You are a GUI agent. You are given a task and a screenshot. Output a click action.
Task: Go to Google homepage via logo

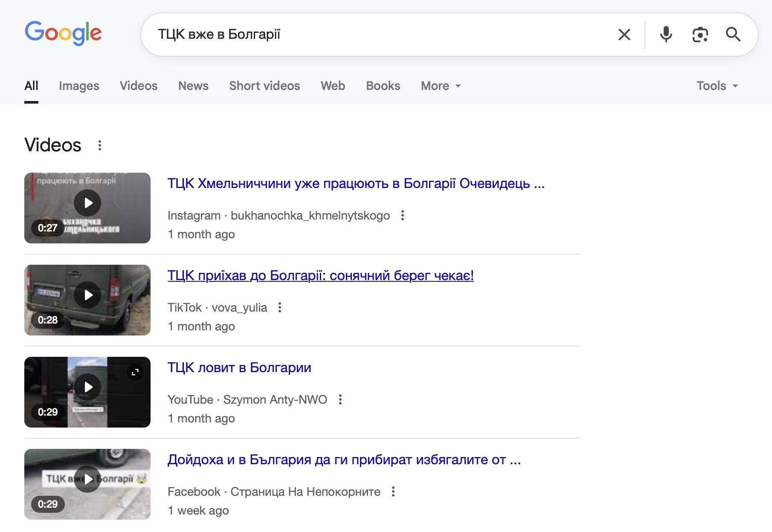(63, 33)
